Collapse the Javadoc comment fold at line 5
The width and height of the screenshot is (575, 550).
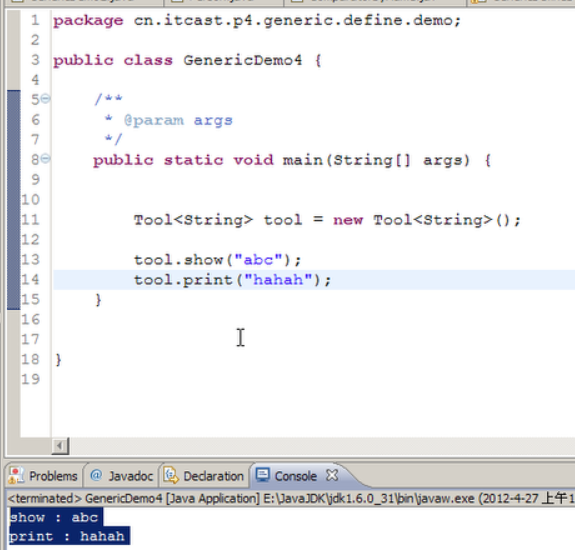coord(45,98)
